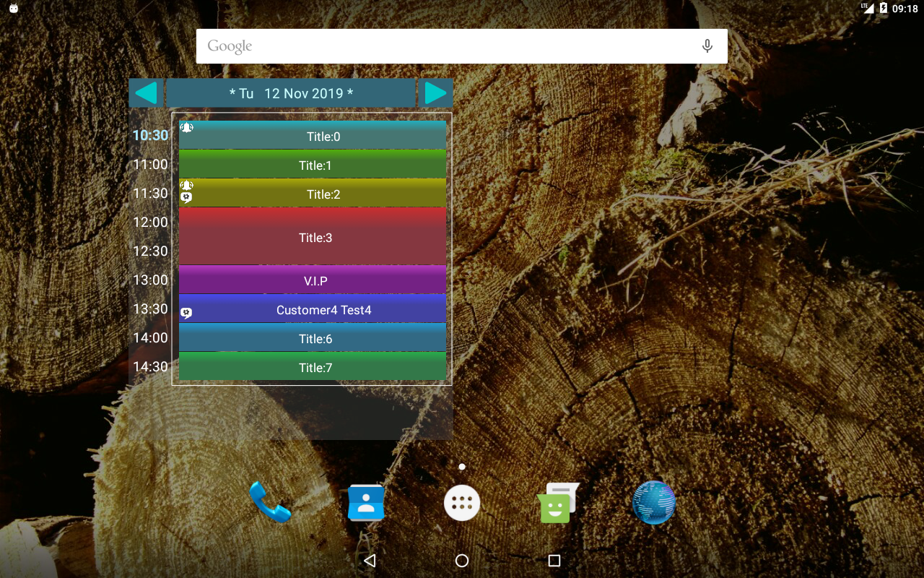Click the message bubble icon on Title:2

(x=186, y=197)
